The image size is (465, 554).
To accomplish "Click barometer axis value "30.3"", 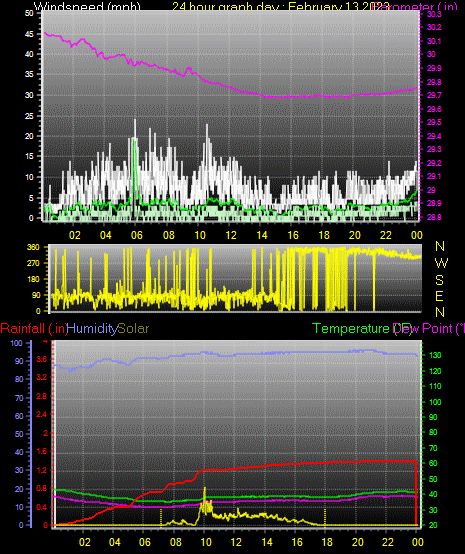I will click(434, 14).
